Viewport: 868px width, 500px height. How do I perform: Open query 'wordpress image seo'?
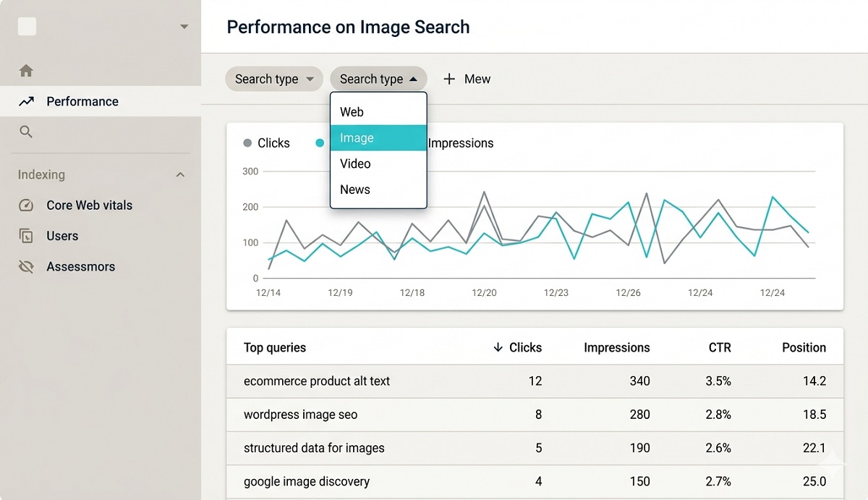click(300, 415)
